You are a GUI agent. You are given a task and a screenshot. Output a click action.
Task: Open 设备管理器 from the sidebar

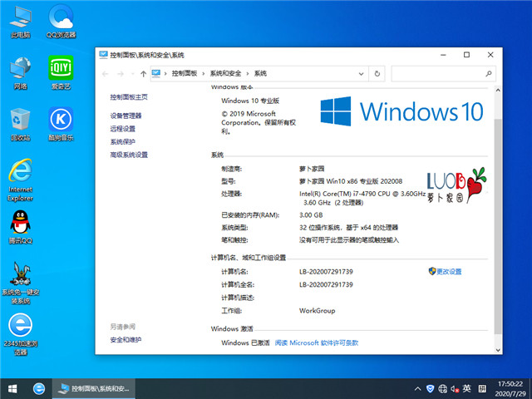coord(126,116)
